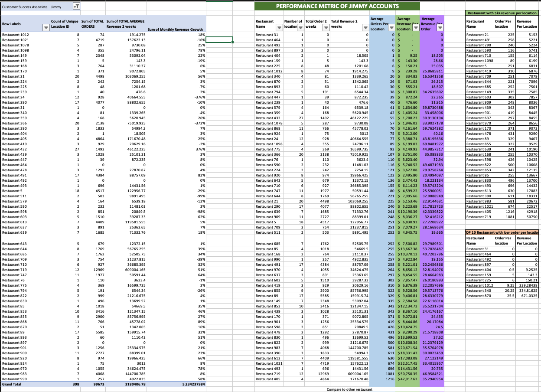Open the Total Revenue 2 weeks filter
This screenshot has width=541, height=392.
365,27
